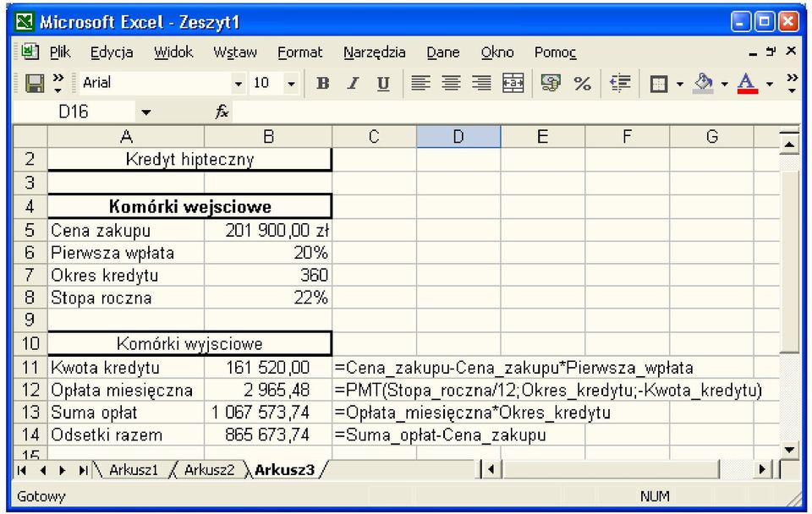Click the Insert Function fx icon
The image size is (812, 514).
[x=222, y=112]
